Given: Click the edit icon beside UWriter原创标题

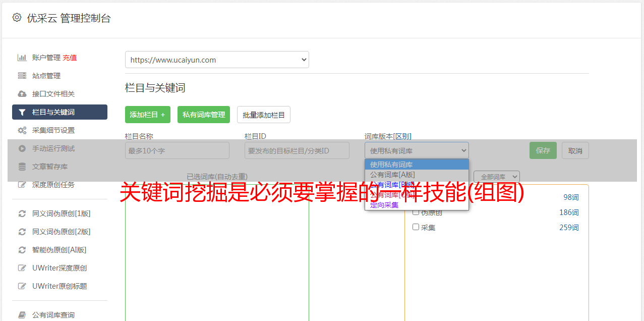Looking at the screenshot, I should pos(22,286).
